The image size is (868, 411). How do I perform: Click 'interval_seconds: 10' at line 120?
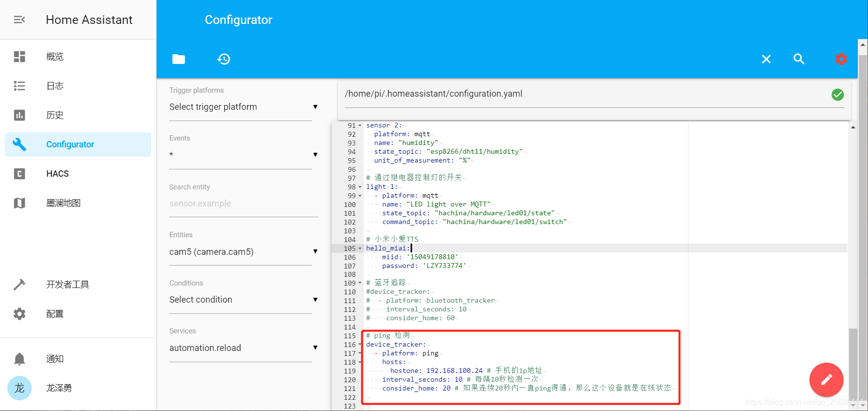422,380
